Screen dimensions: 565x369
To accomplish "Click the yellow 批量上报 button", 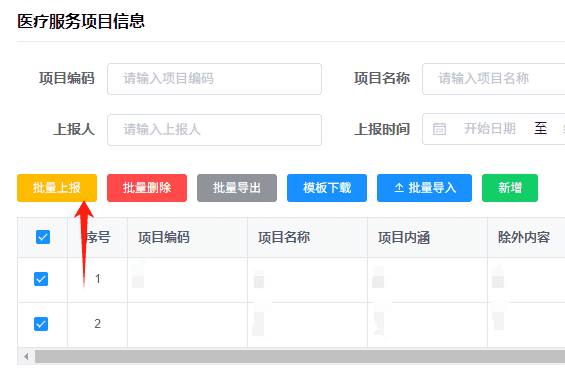I will point(57,188).
